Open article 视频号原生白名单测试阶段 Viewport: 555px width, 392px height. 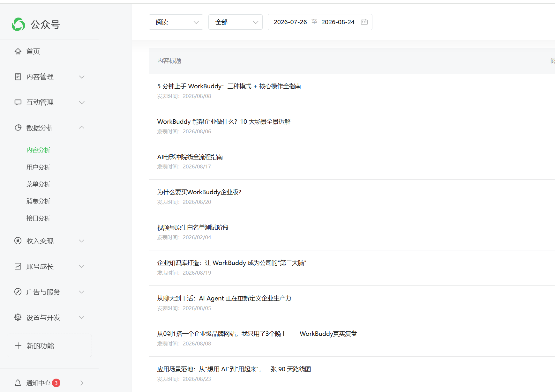(x=193, y=227)
